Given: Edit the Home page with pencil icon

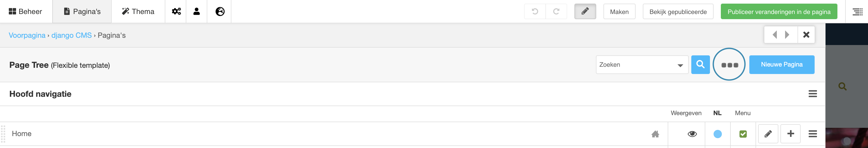Looking at the screenshot, I should (768, 134).
